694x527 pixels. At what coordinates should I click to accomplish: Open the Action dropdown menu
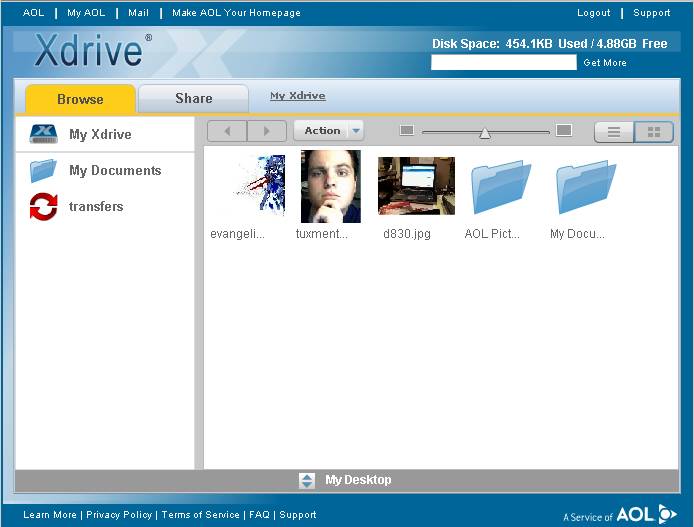[329, 131]
